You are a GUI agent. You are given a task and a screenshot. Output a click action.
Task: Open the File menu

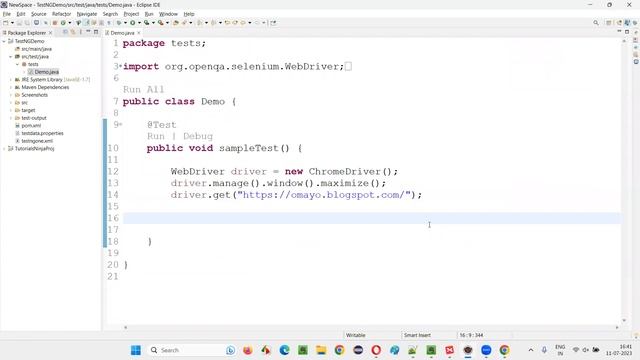7,14
